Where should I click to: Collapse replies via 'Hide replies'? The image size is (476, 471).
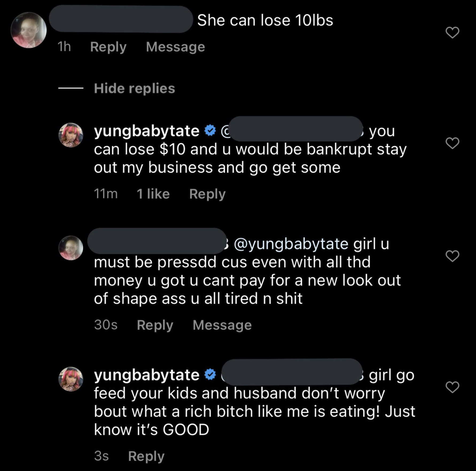click(x=134, y=88)
